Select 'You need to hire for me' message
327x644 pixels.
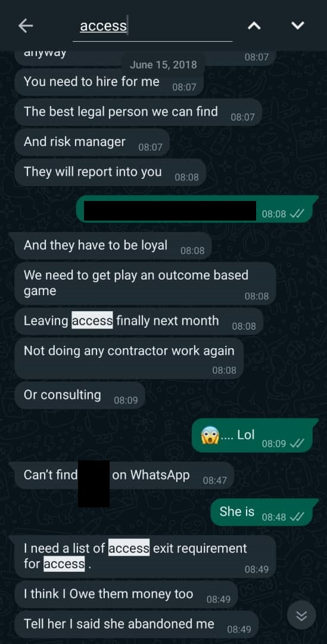tap(109, 82)
